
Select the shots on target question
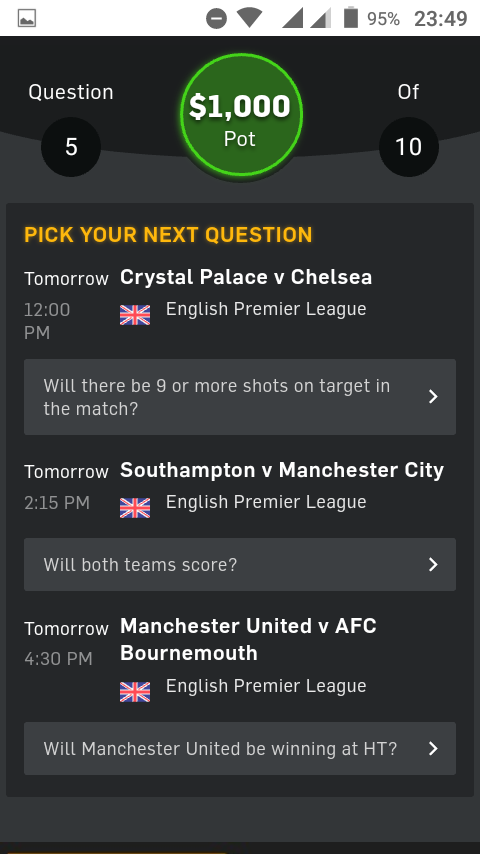(x=240, y=396)
